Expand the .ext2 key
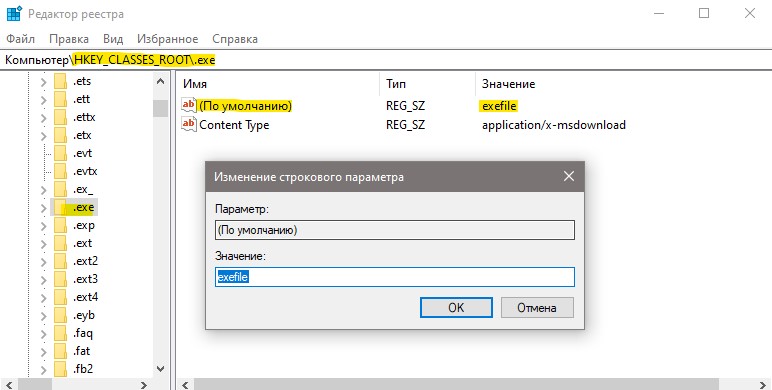 point(43,262)
